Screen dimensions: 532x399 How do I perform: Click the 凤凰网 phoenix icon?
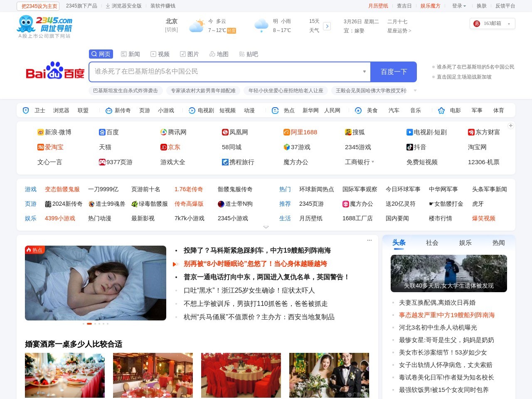[x=224, y=132]
